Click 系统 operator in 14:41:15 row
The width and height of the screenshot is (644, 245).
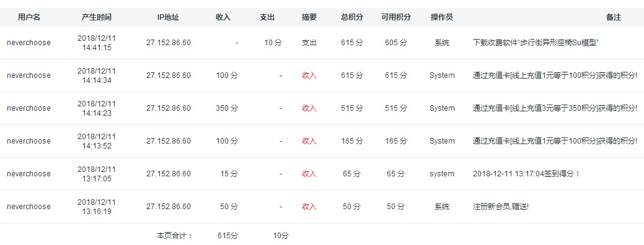pyautogui.click(x=442, y=43)
